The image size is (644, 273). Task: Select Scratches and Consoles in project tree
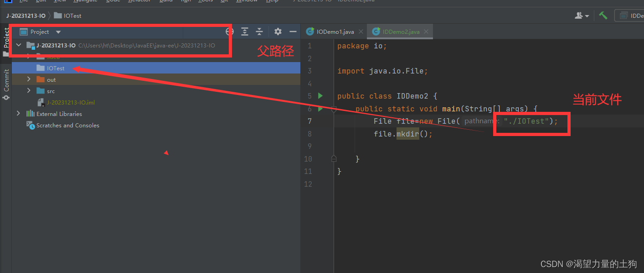pyautogui.click(x=67, y=125)
